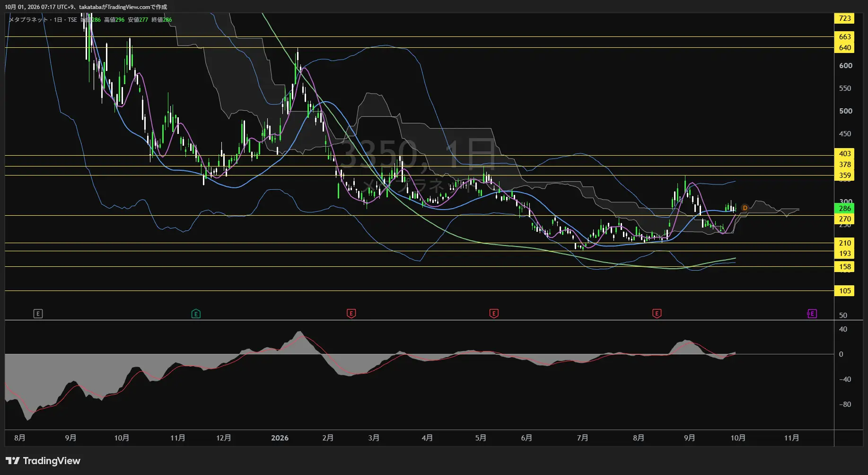Click the 終値286 value in legend
The image size is (868, 475).
point(162,20)
